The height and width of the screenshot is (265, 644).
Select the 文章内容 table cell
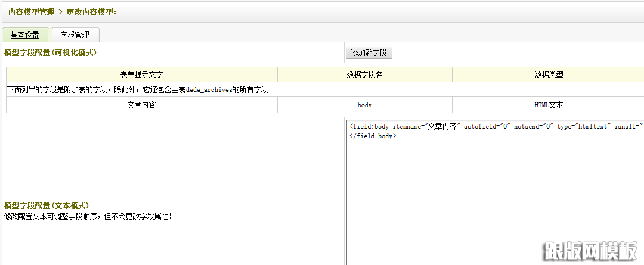142,105
